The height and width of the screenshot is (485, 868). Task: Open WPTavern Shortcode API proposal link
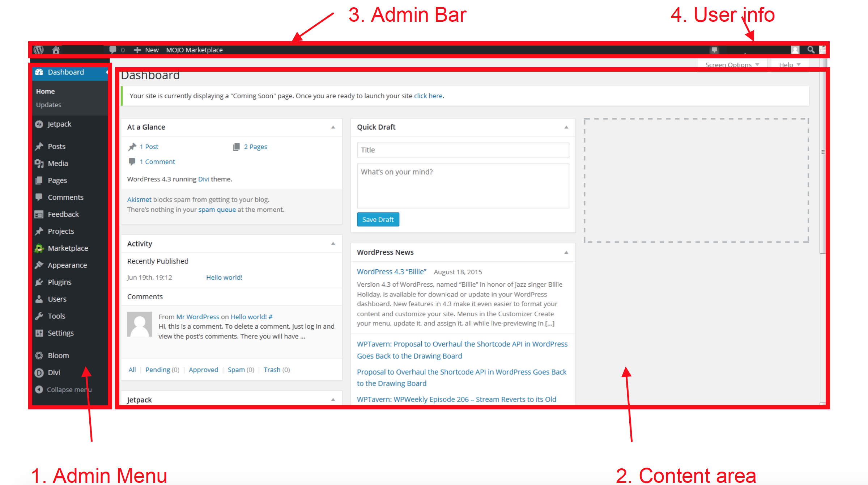pyautogui.click(x=462, y=350)
